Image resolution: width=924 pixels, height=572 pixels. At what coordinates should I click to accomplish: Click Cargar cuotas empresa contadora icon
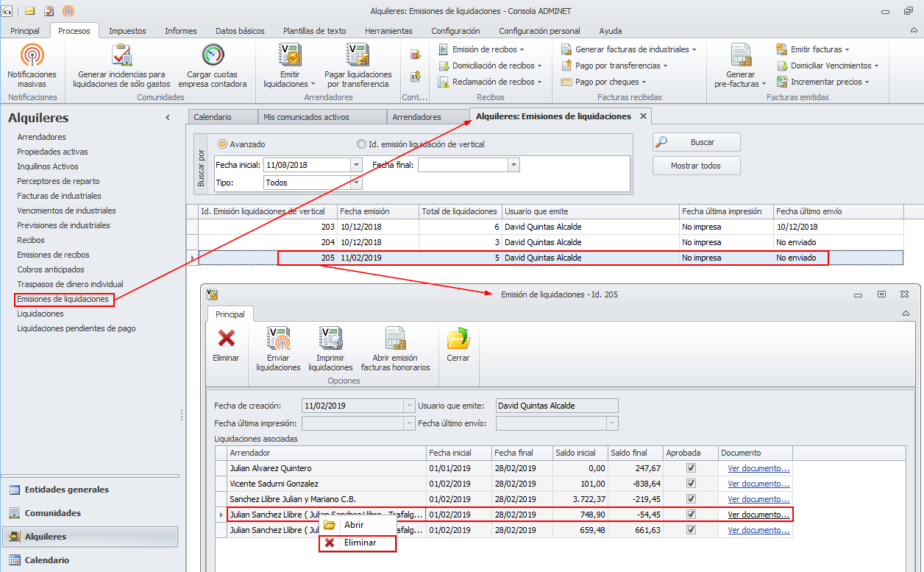213,56
